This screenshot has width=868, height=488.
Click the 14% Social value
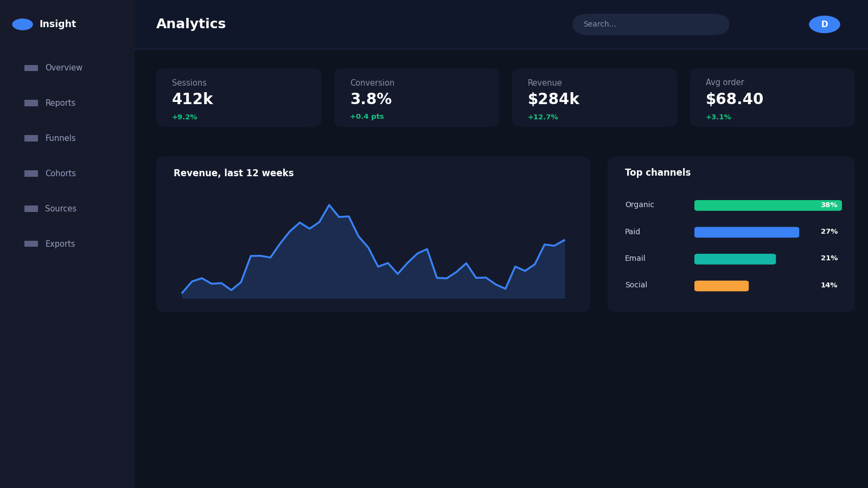pos(829,285)
